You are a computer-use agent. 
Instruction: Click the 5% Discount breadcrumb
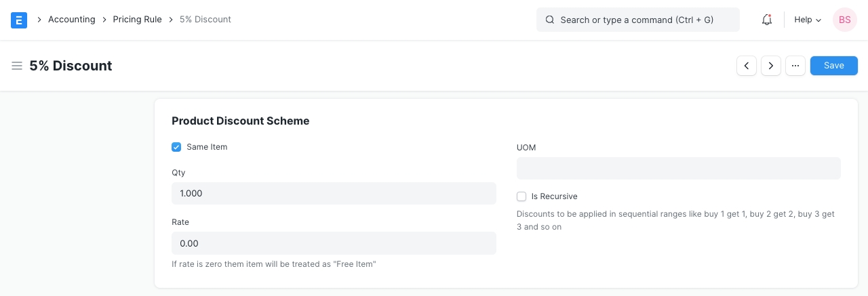point(205,20)
